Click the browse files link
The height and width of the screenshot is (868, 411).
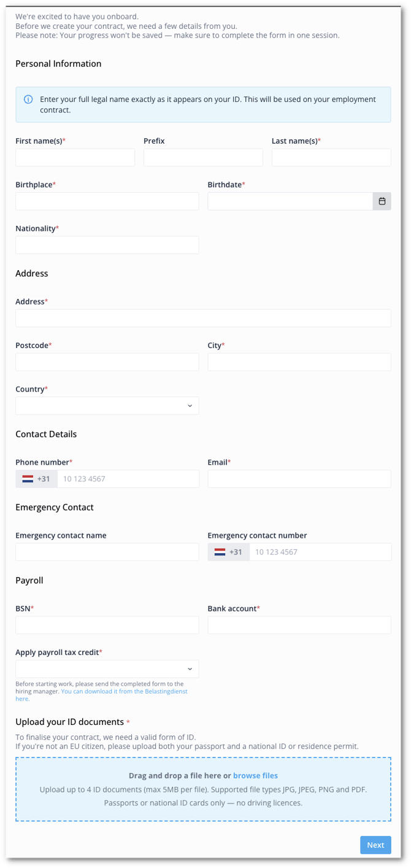pos(255,775)
